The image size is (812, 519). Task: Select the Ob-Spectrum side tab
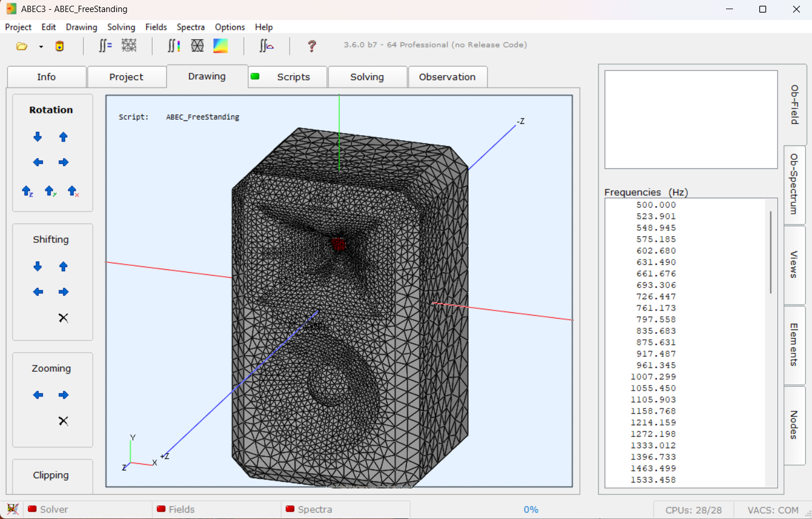pos(794,184)
